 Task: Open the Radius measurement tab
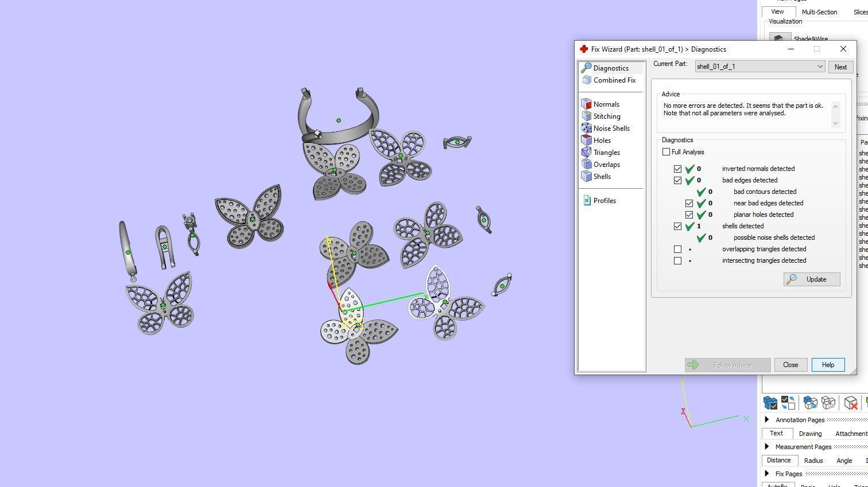coord(813,461)
